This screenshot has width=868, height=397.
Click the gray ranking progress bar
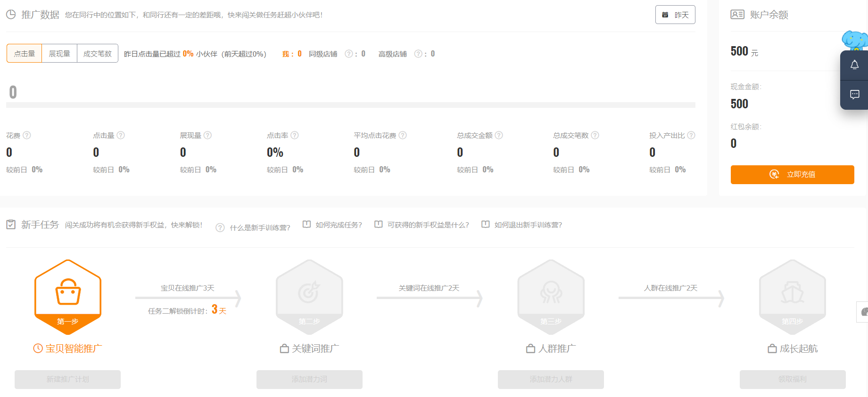click(351, 105)
